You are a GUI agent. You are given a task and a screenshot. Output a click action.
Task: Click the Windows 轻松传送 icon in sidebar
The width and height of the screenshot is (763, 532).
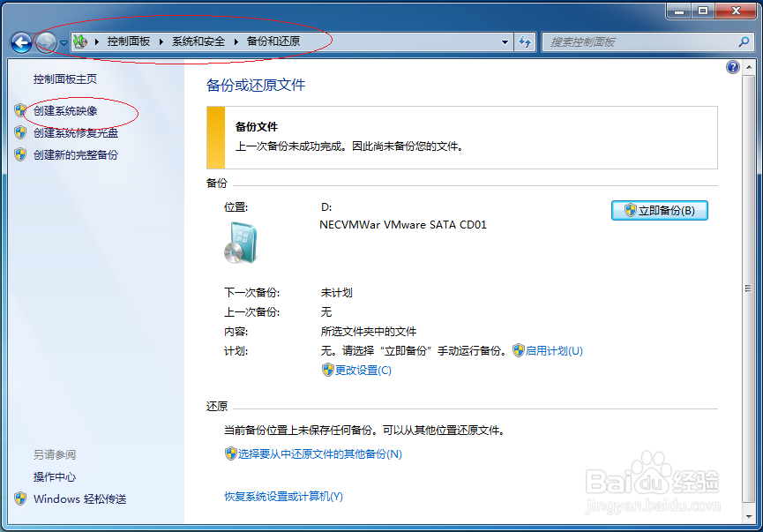click(x=19, y=498)
